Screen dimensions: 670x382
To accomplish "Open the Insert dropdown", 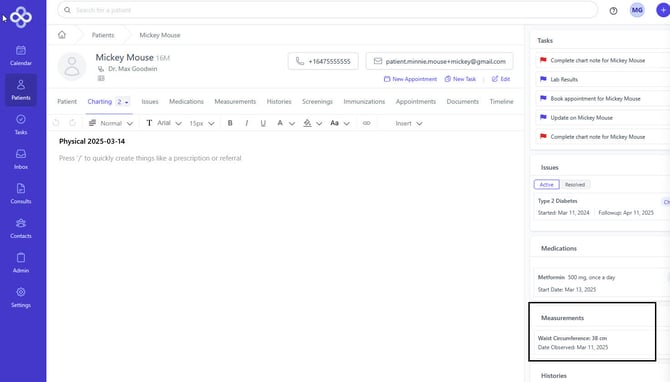I will 408,123.
